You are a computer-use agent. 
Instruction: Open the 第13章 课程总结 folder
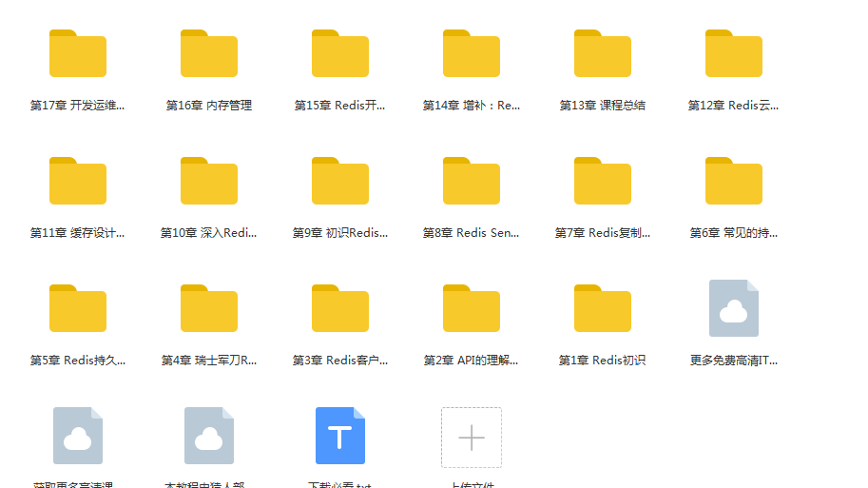pyautogui.click(x=602, y=54)
